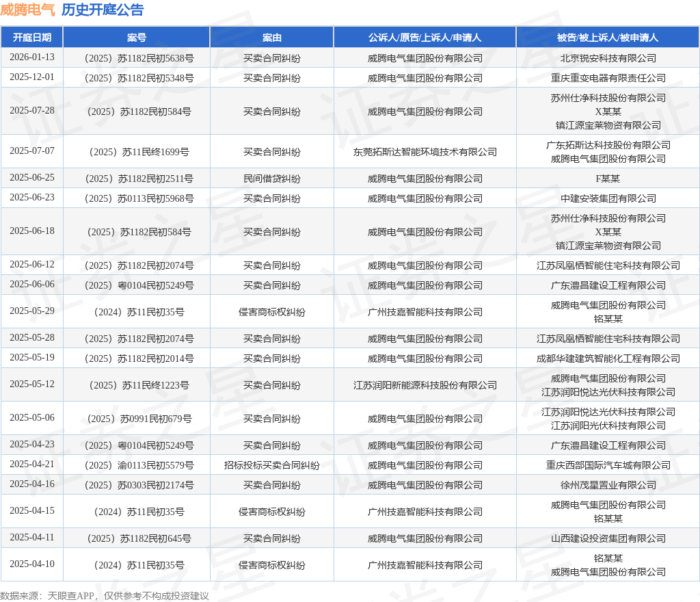Select case number 苏1182民初5348号
The height and width of the screenshot is (602, 700).
(139, 78)
